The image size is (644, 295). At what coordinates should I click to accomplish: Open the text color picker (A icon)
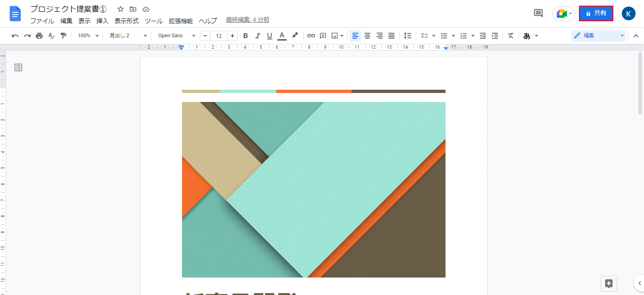coord(282,35)
